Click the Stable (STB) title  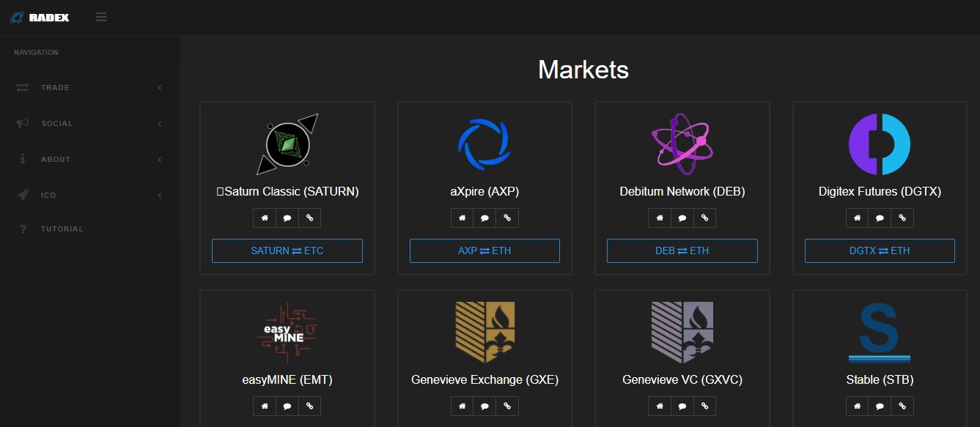tap(880, 380)
